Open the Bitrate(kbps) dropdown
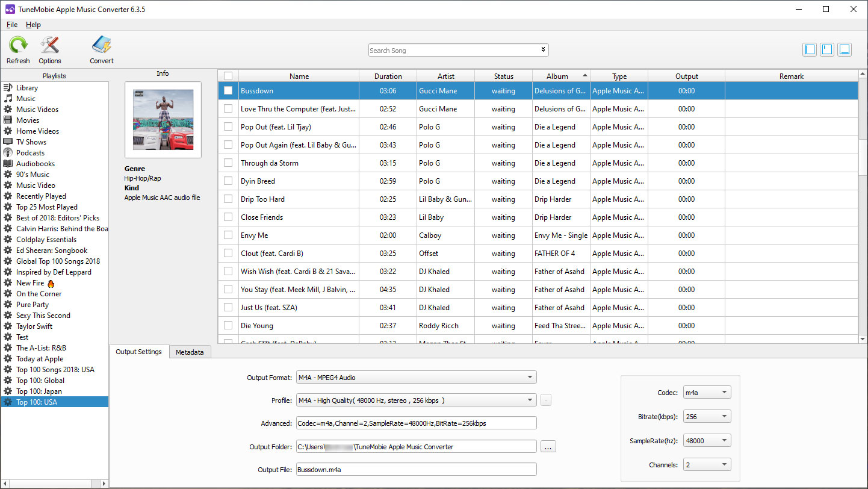Screen dimensions: 868x489 [x=707, y=417]
